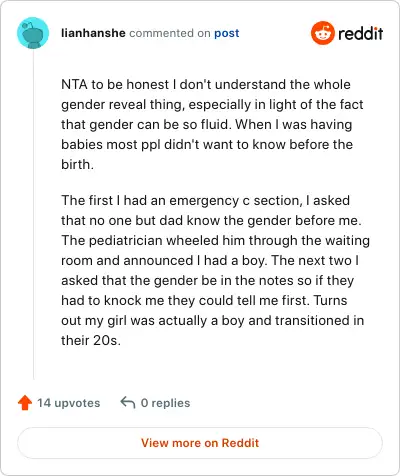Click the lianhanshe Snoo avatar icon
The height and width of the screenshot is (476, 400).
(33, 33)
